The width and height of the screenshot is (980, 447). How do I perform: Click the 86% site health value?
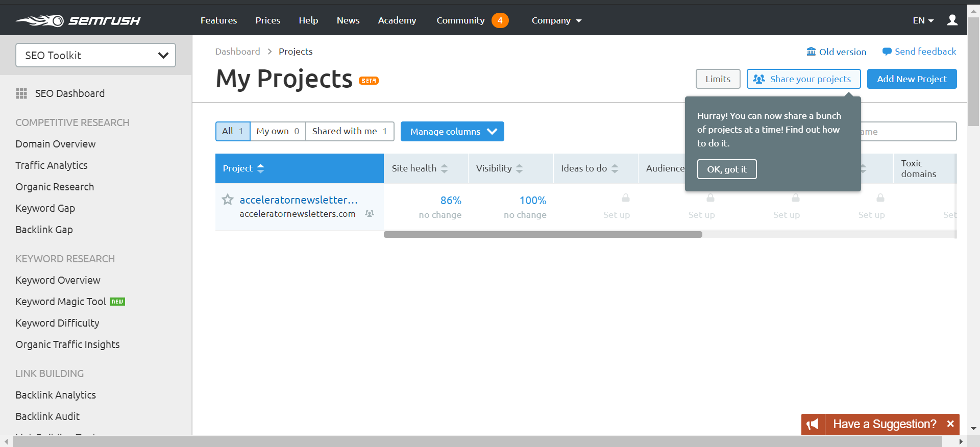pos(451,201)
